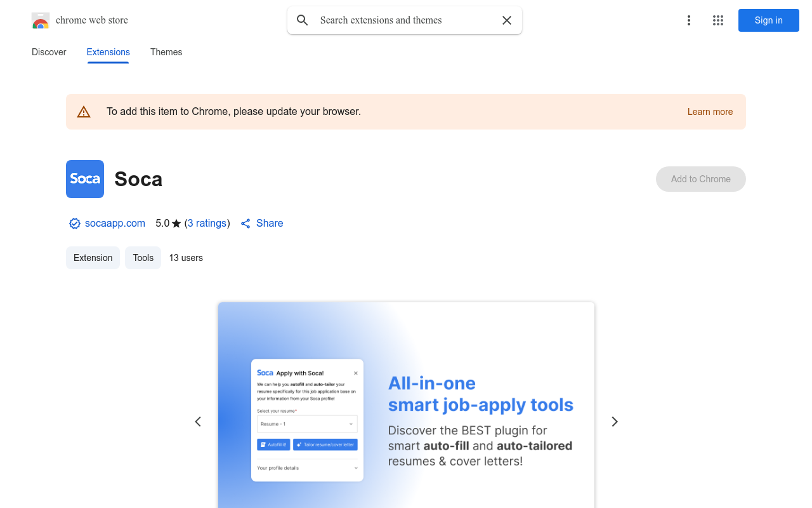Click the verified publisher badge icon
Screen dimensions: 812x508
(75, 224)
